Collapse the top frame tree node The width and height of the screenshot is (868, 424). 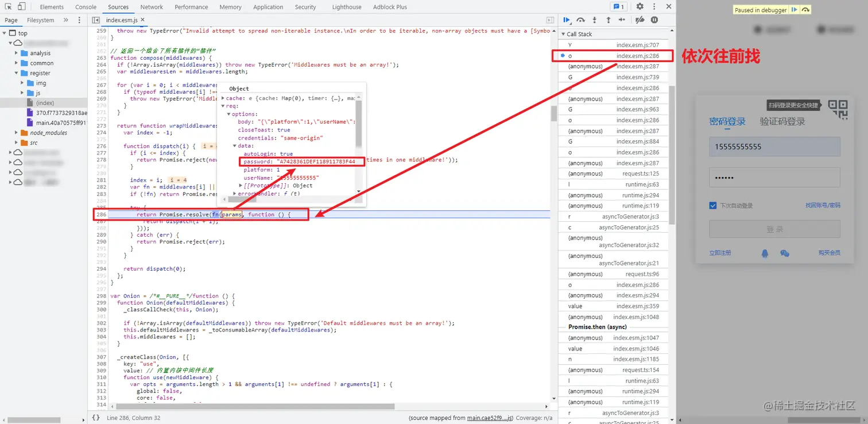tap(5, 33)
